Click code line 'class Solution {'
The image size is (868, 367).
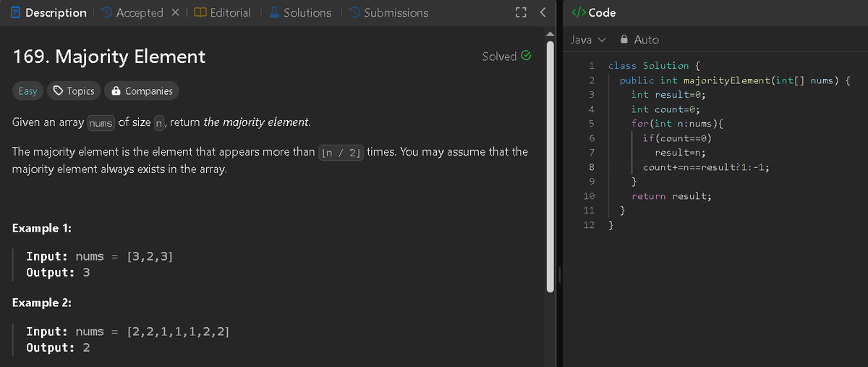coord(653,66)
